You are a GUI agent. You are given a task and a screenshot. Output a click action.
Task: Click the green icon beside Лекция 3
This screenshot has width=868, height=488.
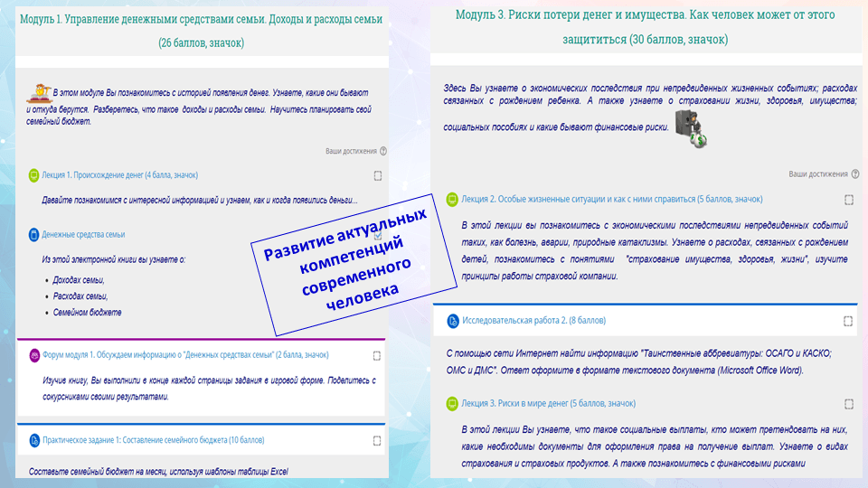452,404
